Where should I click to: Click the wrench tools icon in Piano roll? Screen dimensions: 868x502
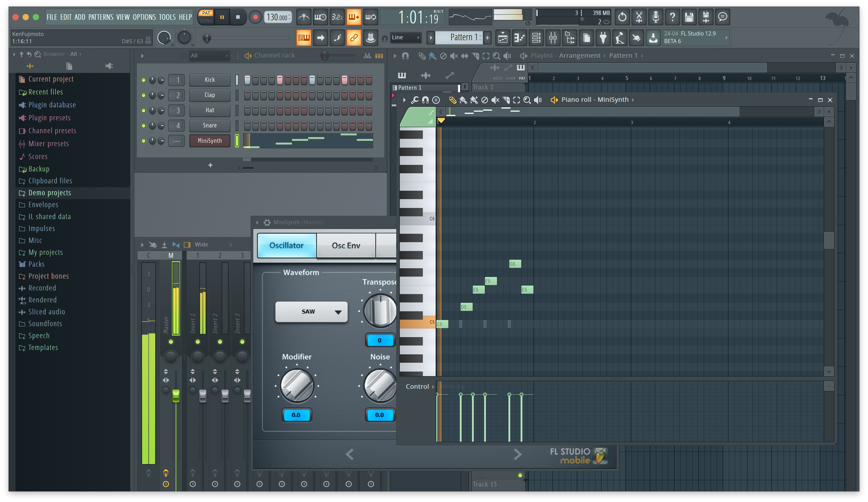(x=415, y=100)
